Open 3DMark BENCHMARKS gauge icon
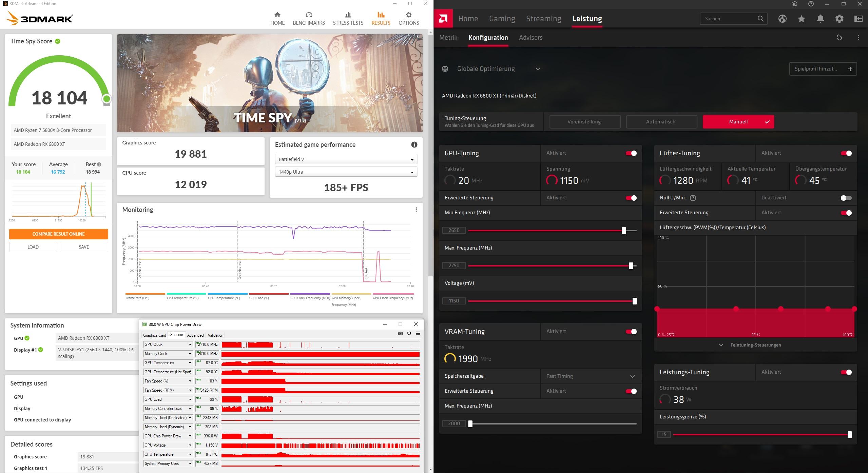Screen dimensions: 868x473 tap(309, 15)
